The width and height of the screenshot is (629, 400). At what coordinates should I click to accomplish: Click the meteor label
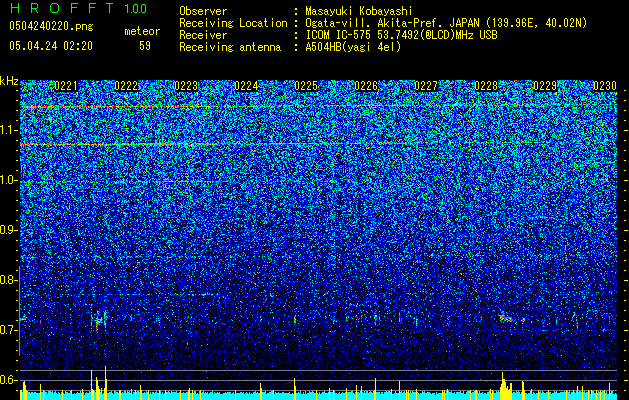tap(142, 31)
